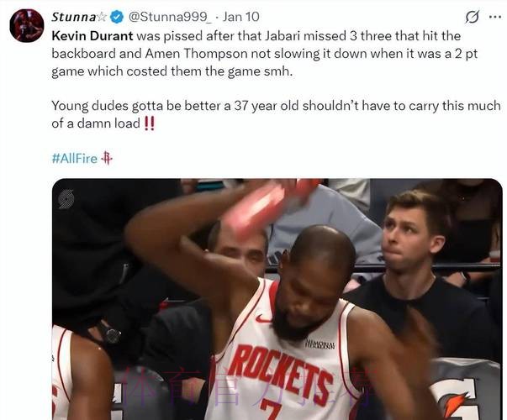Viewport: 507px width, 420px height.
Task: Open the #AllFire hashtag
Action: [74, 159]
